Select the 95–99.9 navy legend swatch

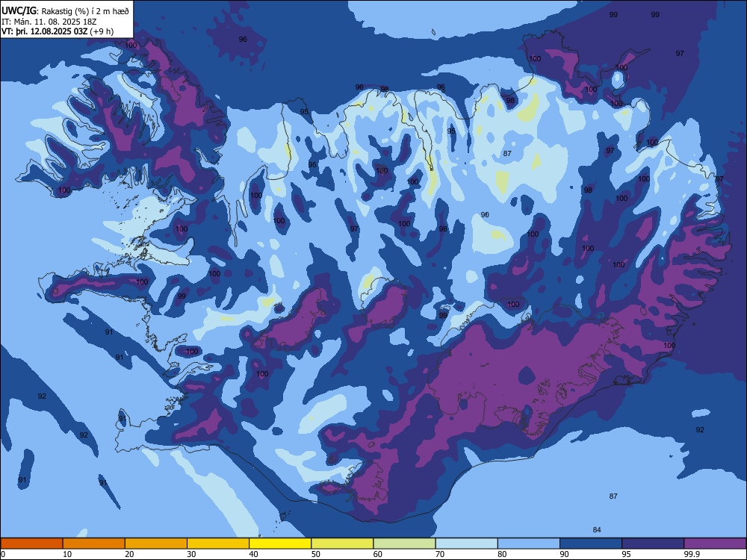(x=653, y=544)
